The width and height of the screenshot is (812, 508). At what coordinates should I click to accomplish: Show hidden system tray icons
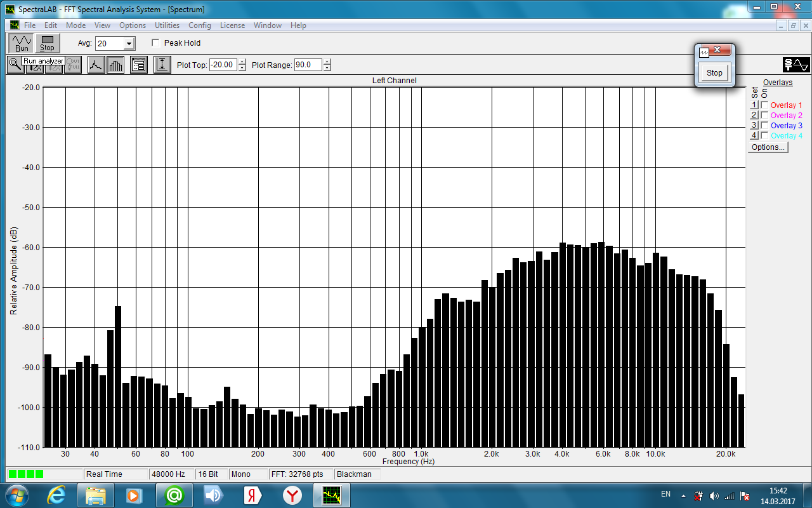(683, 495)
